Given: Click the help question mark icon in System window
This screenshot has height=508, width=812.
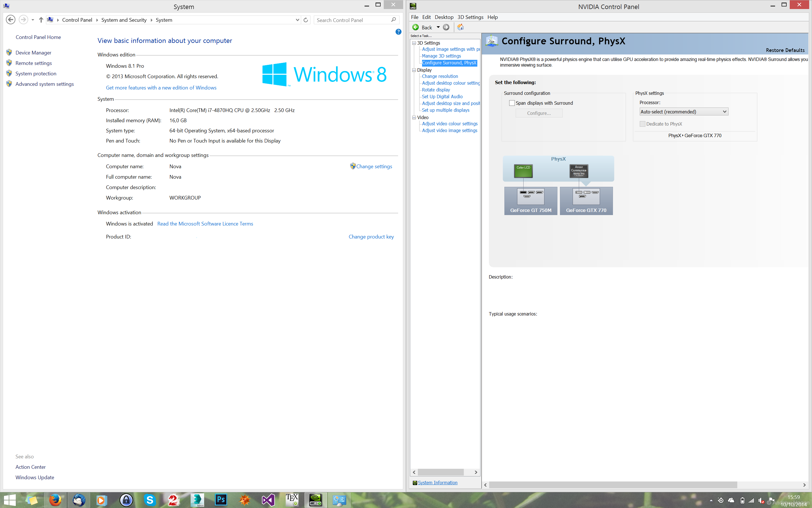Looking at the screenshot, I should [398, 32].
